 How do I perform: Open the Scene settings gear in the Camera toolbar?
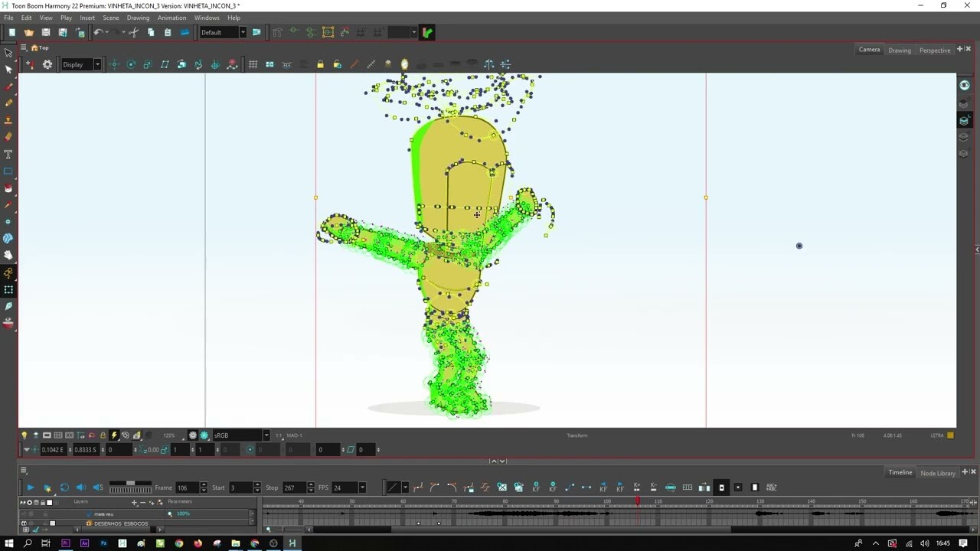click(47, 64)
